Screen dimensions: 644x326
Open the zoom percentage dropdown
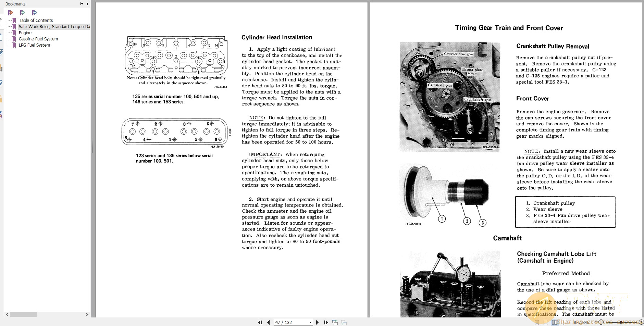pyautogui.click(x=596, y=322)
